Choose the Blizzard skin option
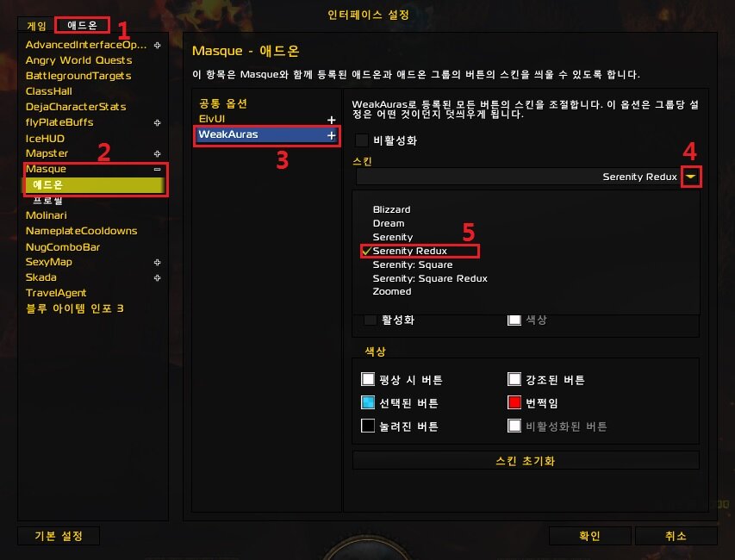 (x=391, y=209)
